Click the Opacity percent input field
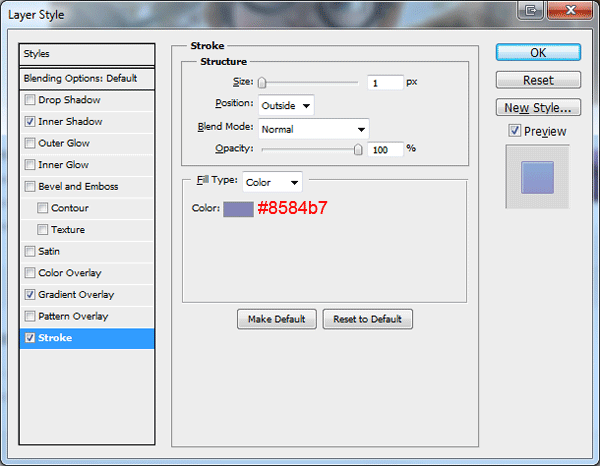 [385, 149]
